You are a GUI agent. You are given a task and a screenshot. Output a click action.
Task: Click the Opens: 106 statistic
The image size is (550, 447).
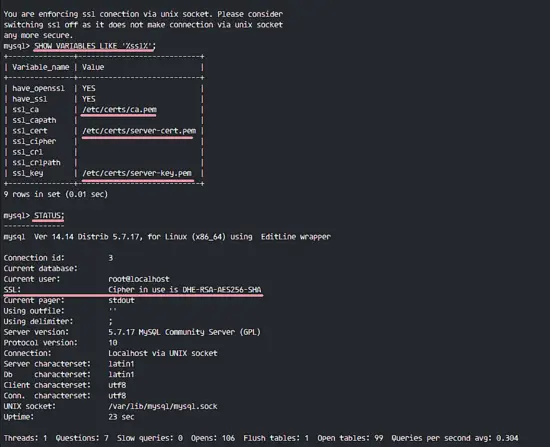point(213,438)
